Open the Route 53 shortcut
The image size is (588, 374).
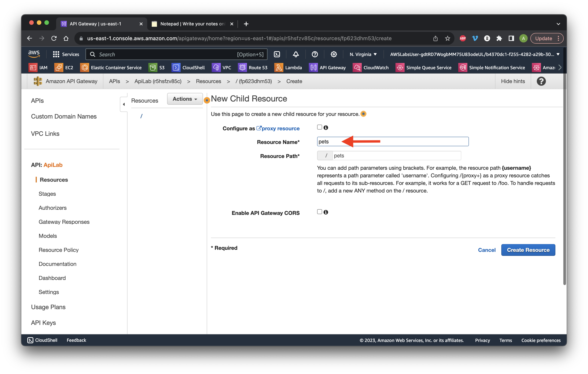253,68
